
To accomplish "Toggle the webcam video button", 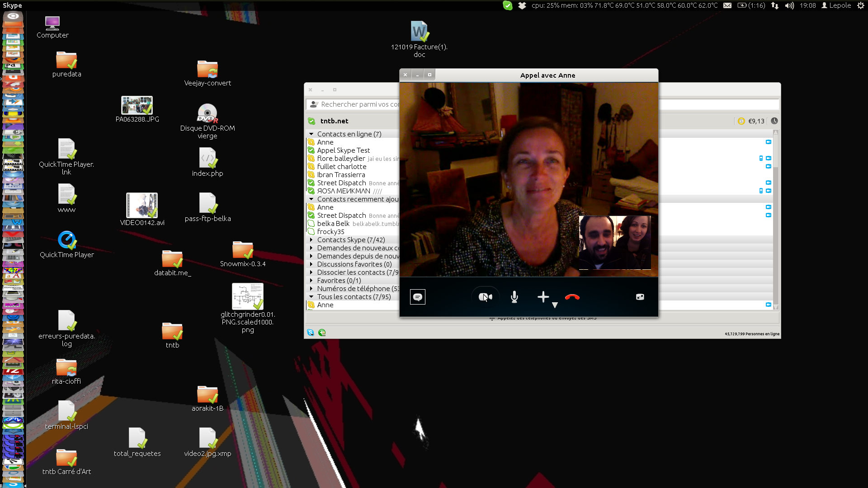I will [x=485, y=297].
